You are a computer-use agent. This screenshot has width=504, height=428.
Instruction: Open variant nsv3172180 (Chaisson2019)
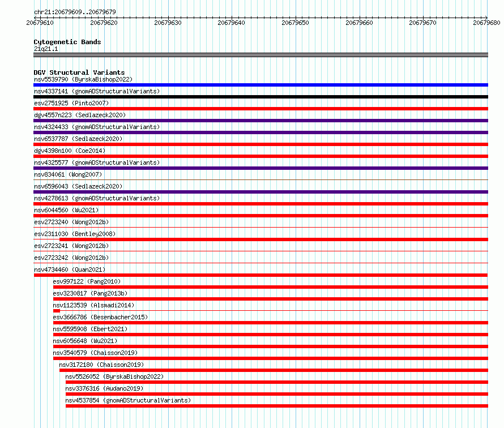coord(101,365)
